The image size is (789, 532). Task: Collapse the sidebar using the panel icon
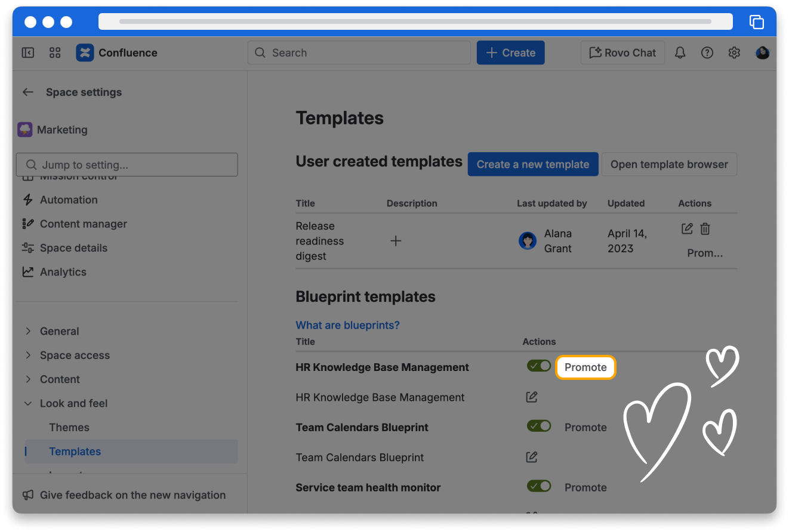tap(28, 52)
